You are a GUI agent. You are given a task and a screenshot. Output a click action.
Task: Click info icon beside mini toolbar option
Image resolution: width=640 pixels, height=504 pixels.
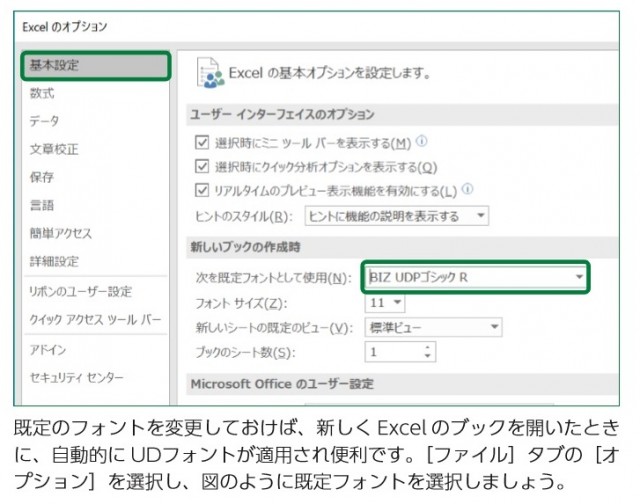click(422, 141)
